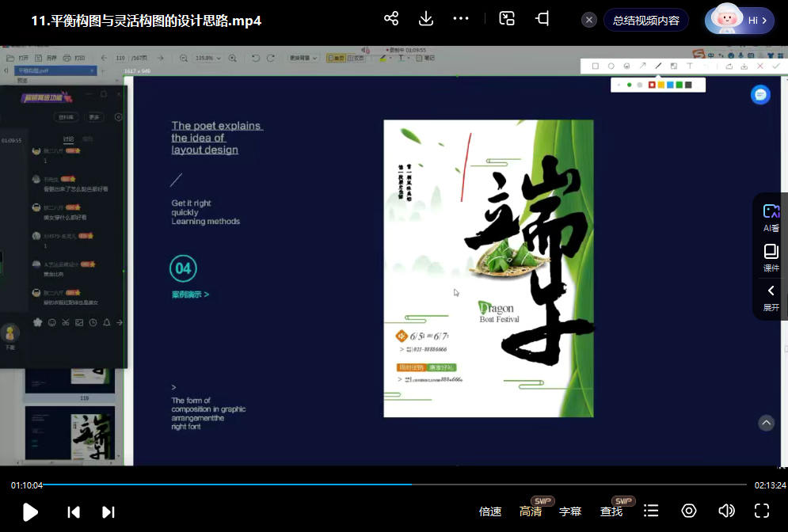Expand the 展开 side panel
The width and height of the screenshot is (788, 532).
(771, 297)
